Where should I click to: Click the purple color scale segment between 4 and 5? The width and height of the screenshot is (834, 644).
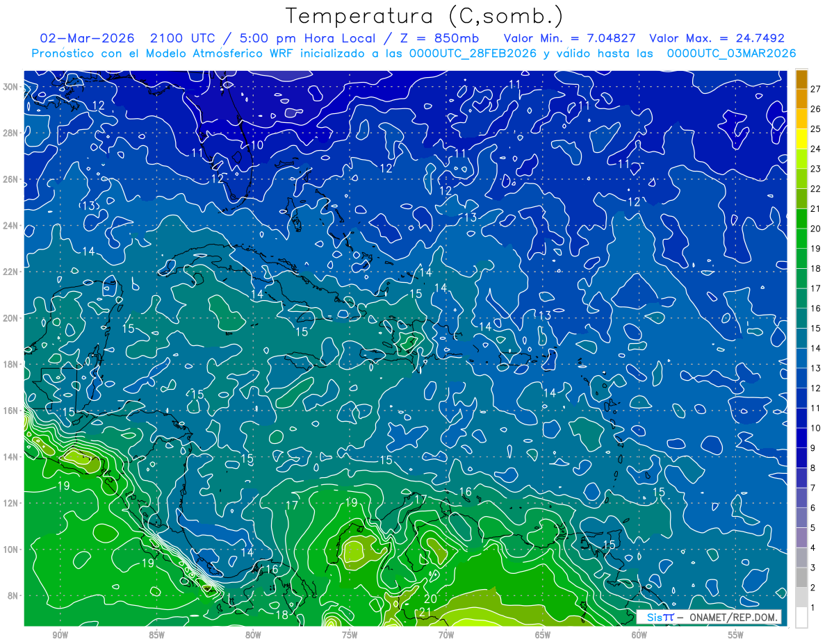pos(801,538)
